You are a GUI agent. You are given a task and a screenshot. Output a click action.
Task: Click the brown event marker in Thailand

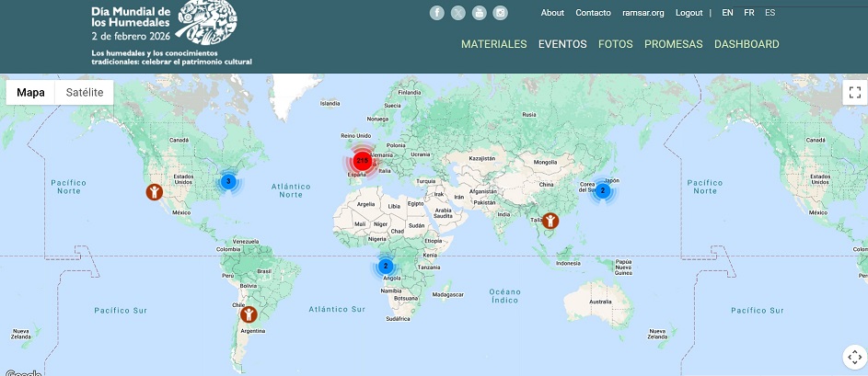(550, 221)
